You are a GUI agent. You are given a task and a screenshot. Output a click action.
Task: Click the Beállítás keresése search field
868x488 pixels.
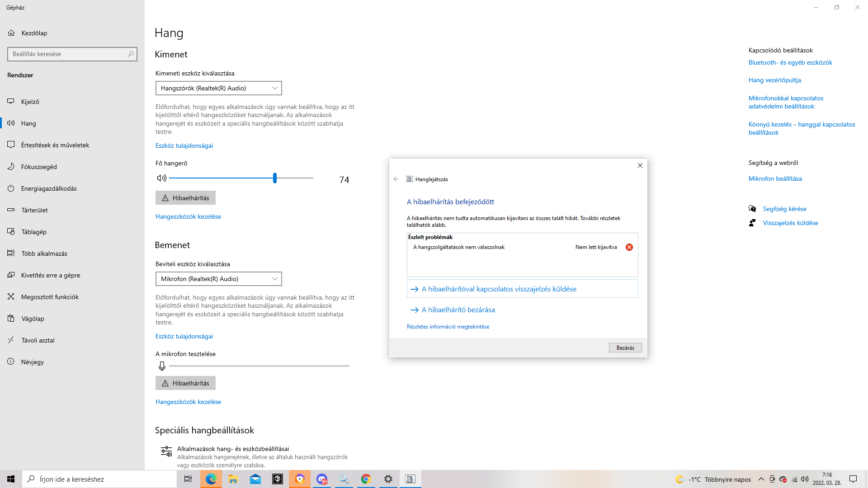click(68, 54)
